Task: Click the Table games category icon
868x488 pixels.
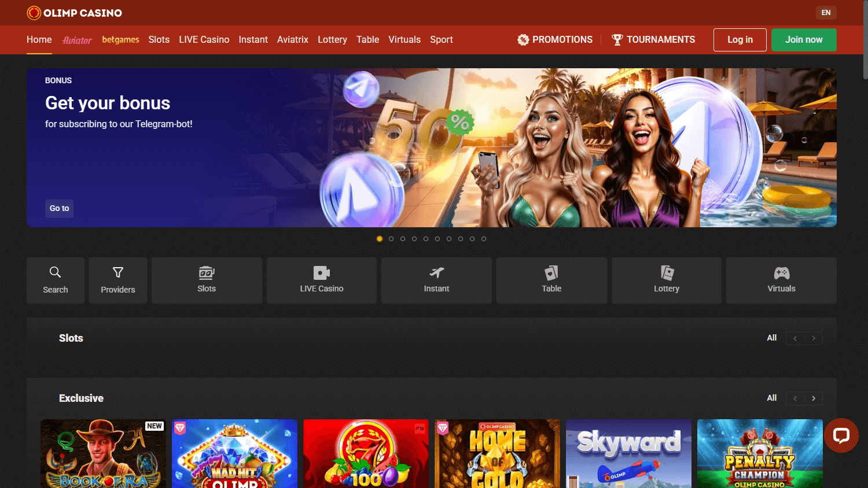Action: pos(551,272)
